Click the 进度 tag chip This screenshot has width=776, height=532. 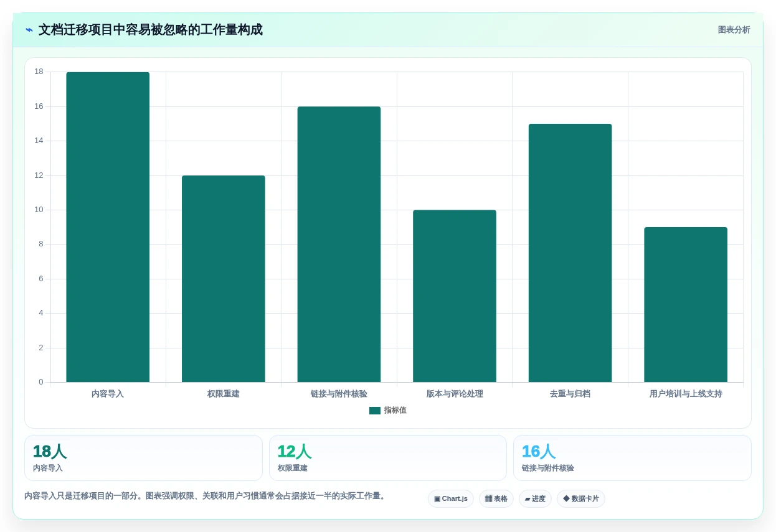(535, 499)
